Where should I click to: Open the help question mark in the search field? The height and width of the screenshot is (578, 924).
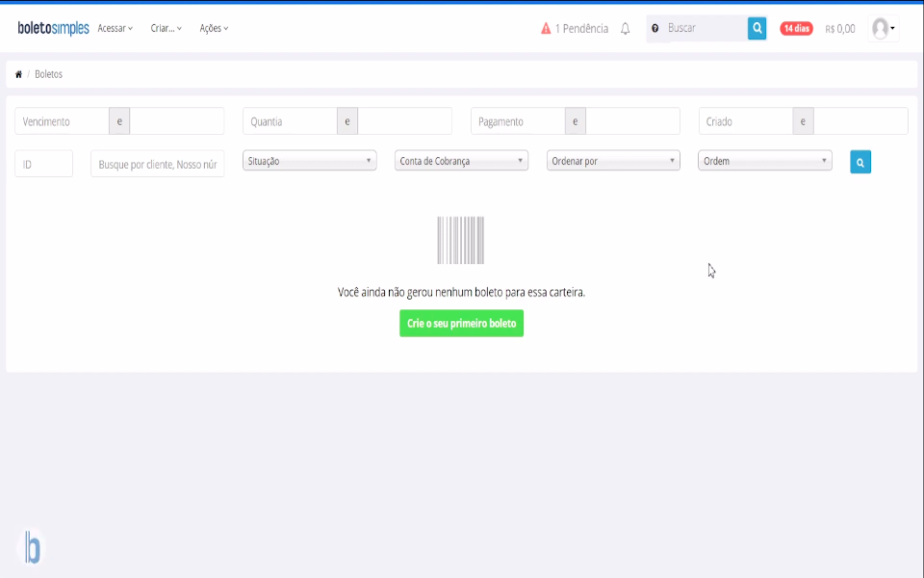[x=655, y=28]
